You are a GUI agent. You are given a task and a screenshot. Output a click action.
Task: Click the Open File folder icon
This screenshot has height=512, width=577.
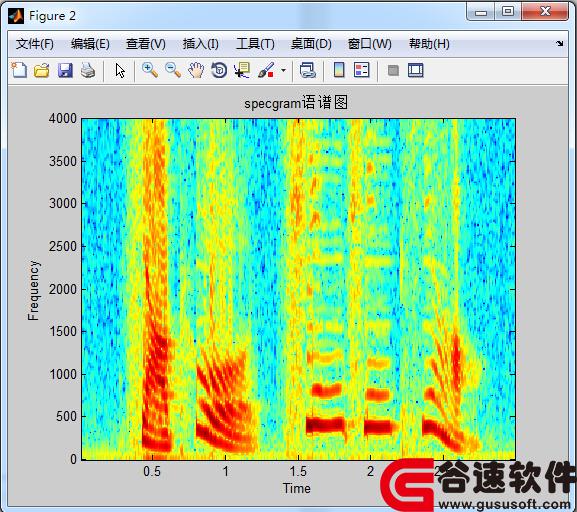click(x=42, y=70)
